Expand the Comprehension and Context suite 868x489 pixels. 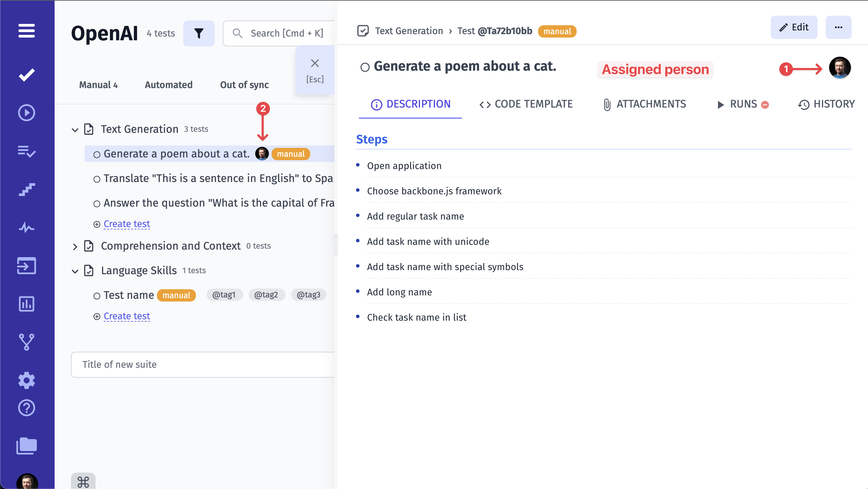[x=75, y=247]
